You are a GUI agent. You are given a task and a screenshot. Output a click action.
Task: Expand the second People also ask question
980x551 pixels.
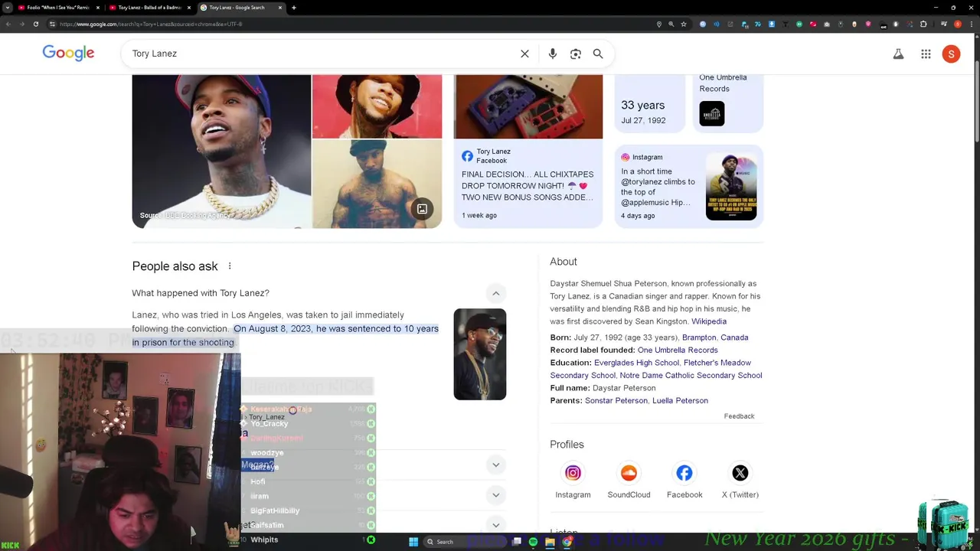pyautogui.click(x=495, y=465)
